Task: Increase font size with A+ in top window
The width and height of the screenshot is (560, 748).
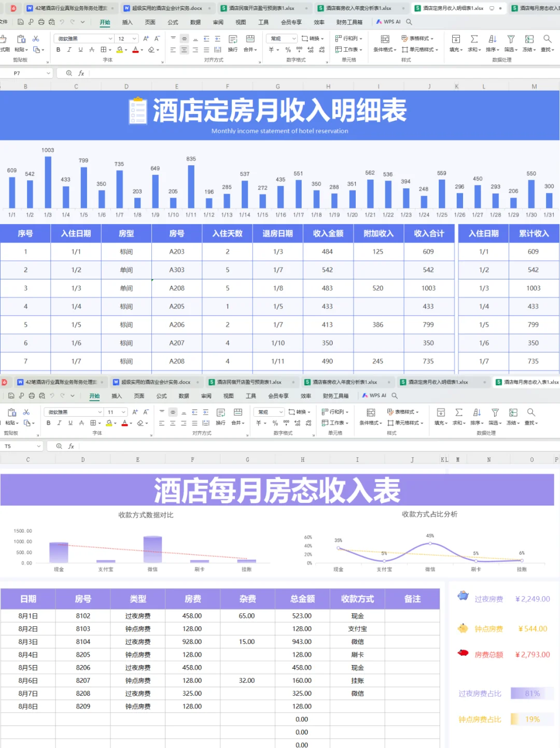Action: pyautogui.click(x=146, y=39)
